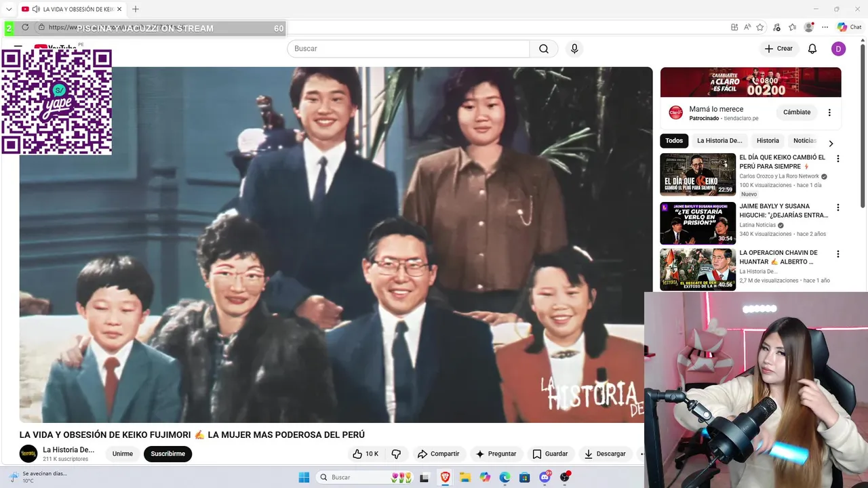
Task: Add page to favorites with star icon
Action: [760, 27]
